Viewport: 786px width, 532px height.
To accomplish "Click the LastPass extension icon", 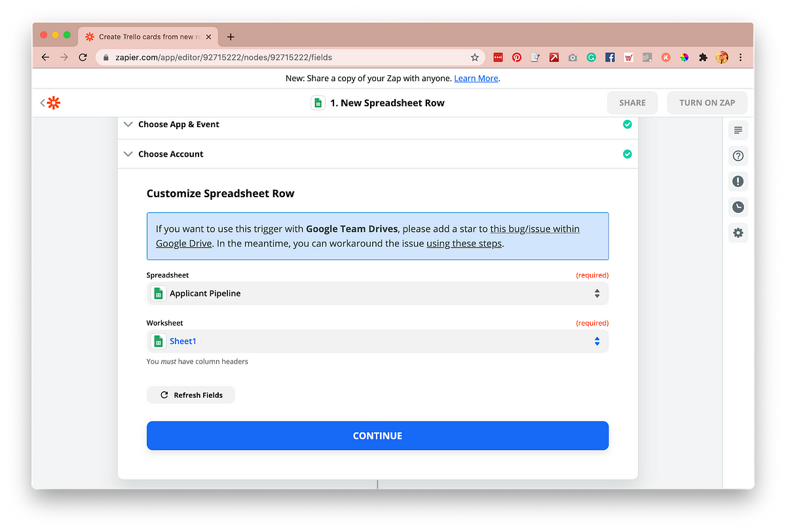I will coord(498,58).
